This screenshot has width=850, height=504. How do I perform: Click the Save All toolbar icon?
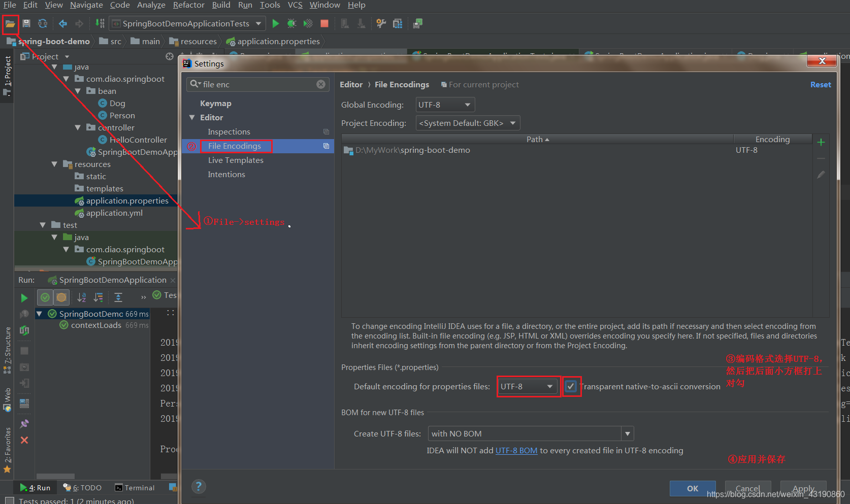click(x=26, y=23)
